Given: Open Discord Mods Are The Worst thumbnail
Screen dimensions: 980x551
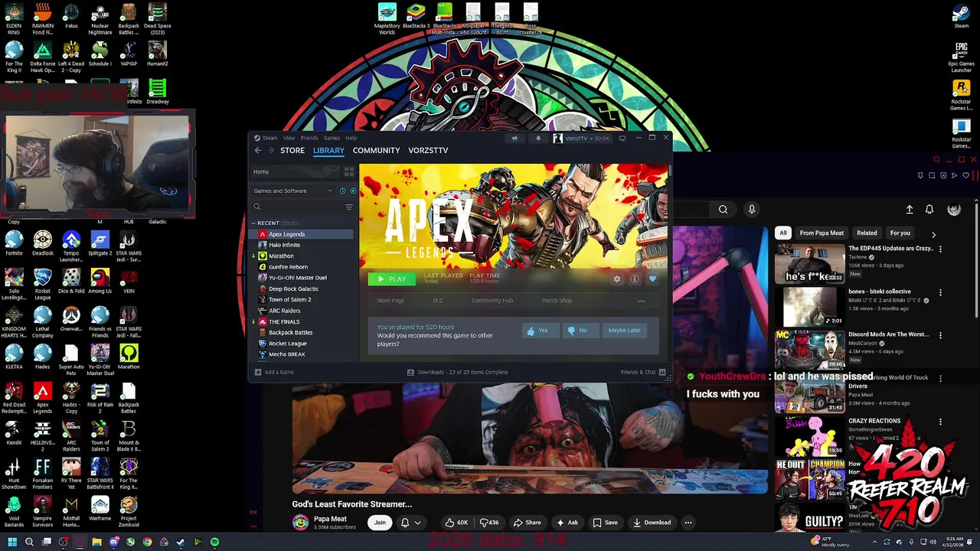Looking at the screenshot, I should click(810, 350).
